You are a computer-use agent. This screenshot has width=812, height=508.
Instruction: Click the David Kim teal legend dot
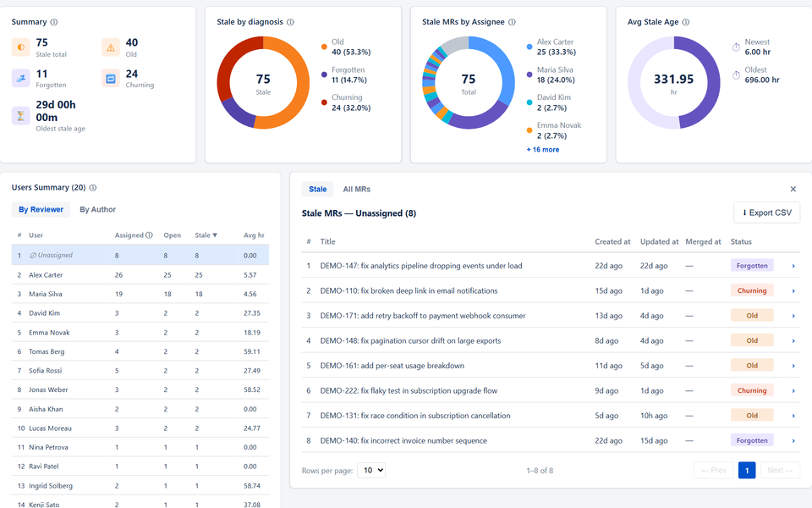coord(529,102)
